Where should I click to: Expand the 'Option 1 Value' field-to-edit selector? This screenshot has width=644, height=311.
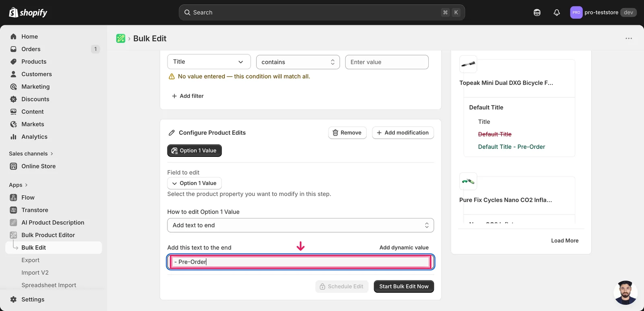tap(194, 183)
